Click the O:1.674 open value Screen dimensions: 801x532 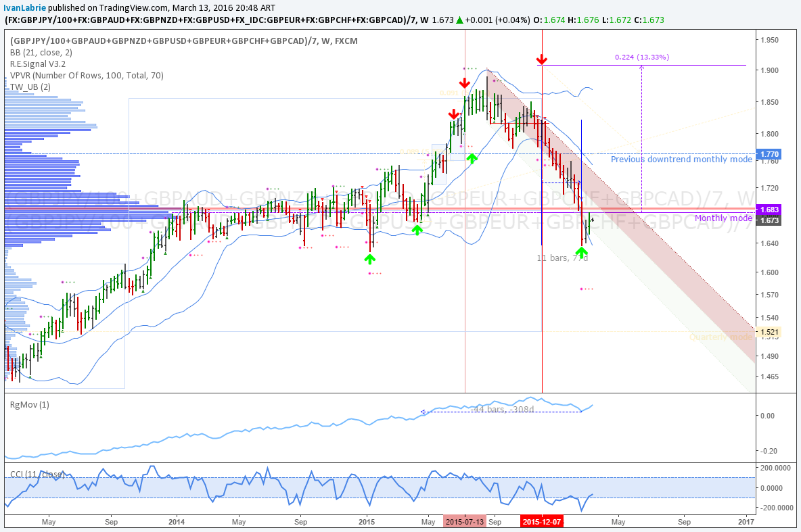pos(549,20)
